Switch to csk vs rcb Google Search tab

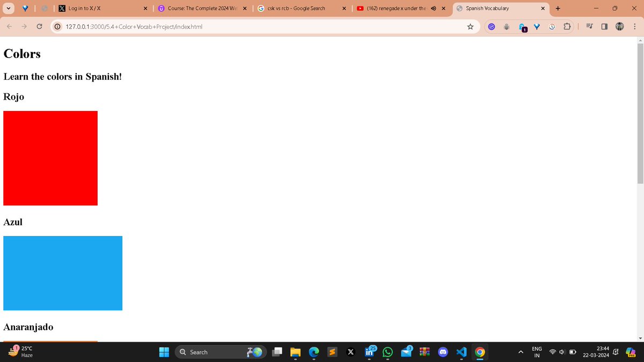point(302,8)
